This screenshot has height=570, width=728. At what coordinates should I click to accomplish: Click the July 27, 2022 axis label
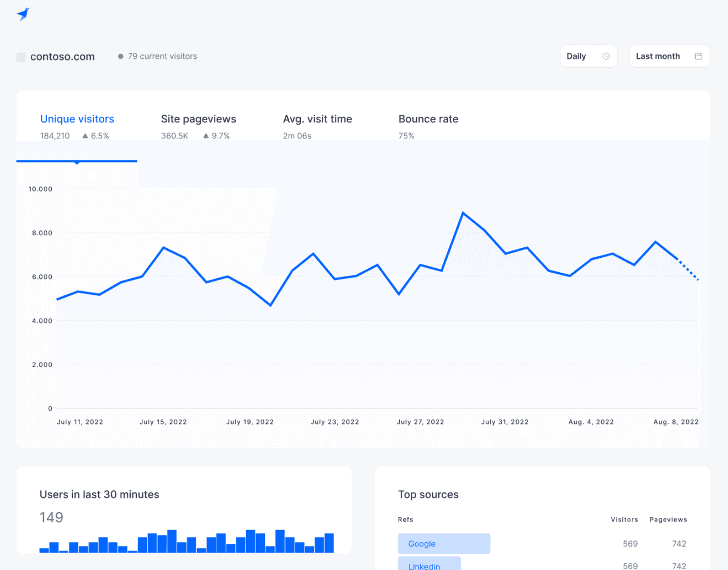[420, 422]
